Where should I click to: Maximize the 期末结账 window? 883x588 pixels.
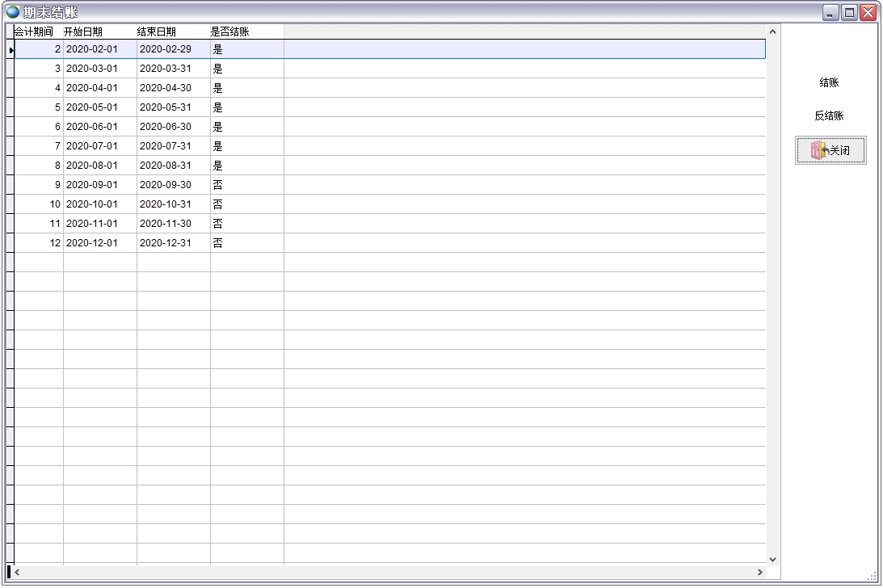tap(849, 12)
